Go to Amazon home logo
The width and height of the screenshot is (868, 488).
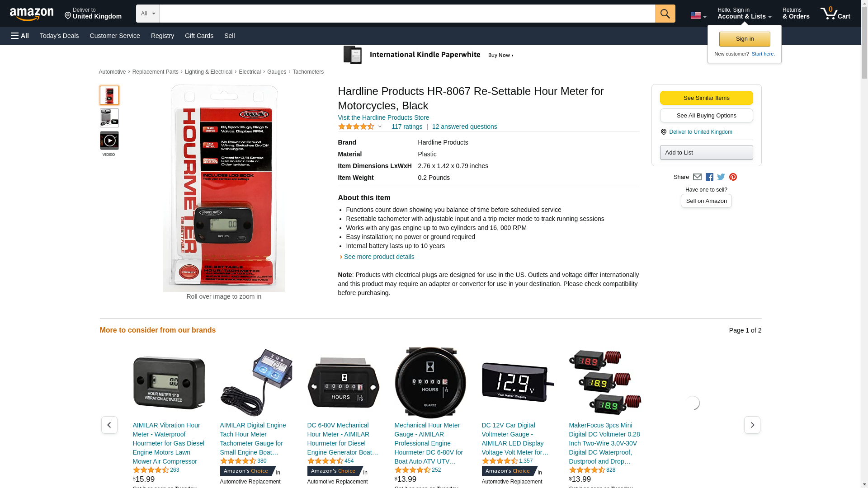click(32, 14)
